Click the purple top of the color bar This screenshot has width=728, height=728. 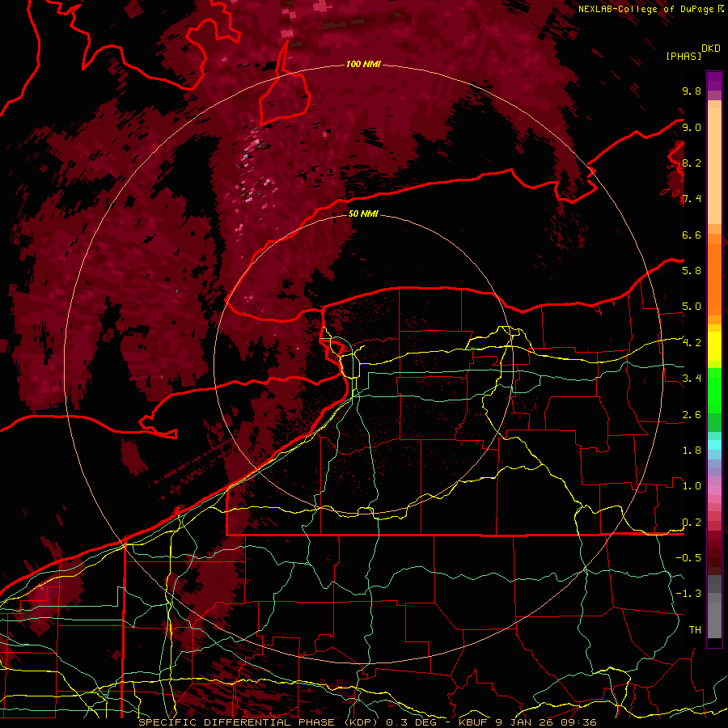click(x=714, y=81)
